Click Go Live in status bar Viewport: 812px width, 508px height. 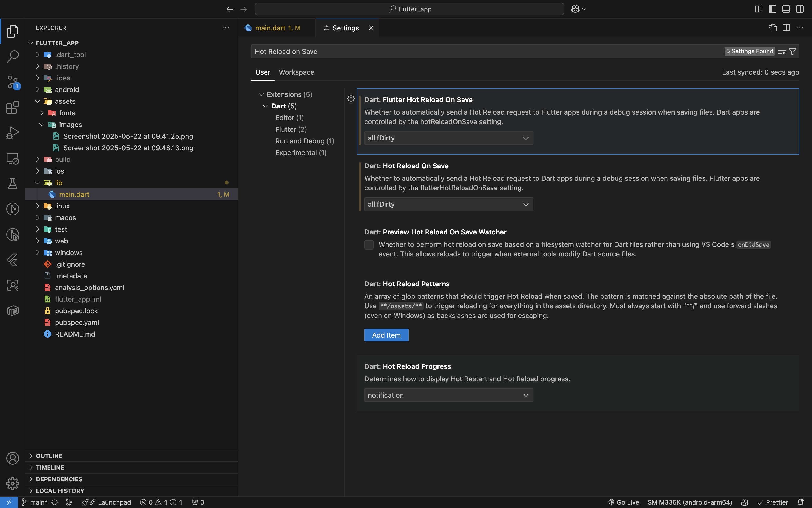coord(624,502)
